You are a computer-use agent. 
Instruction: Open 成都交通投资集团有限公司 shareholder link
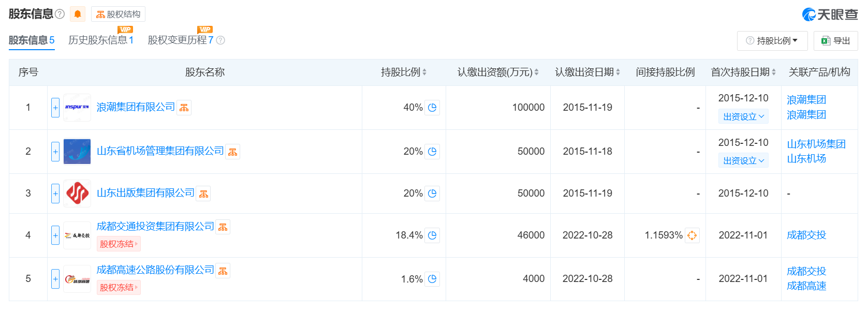coord(155,227)
